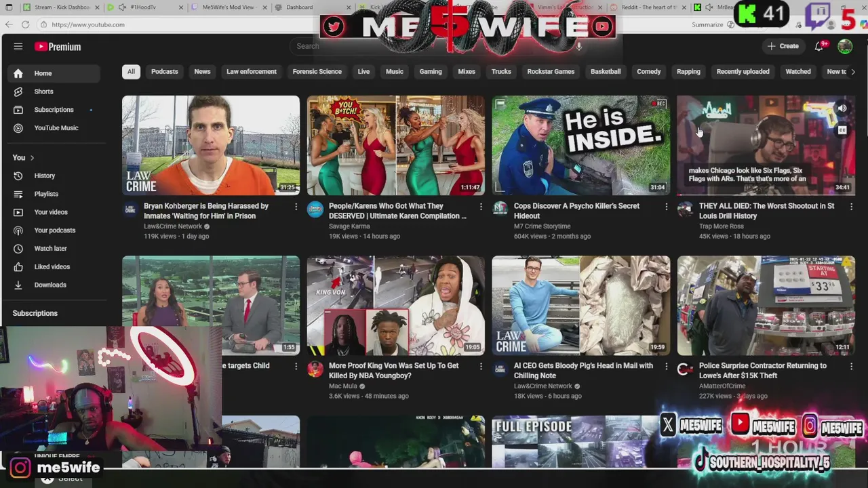Select the Law enforcement filter chip

[x=252, y=72]
